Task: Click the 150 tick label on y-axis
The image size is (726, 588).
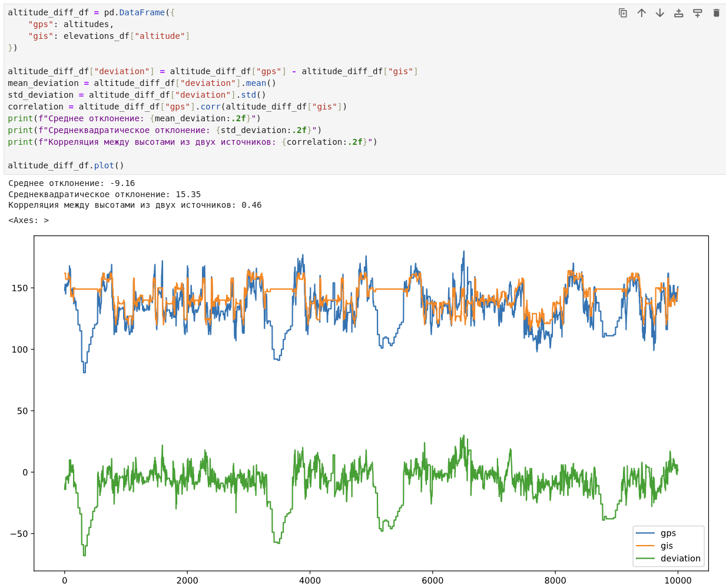Action: pos(20,288)
